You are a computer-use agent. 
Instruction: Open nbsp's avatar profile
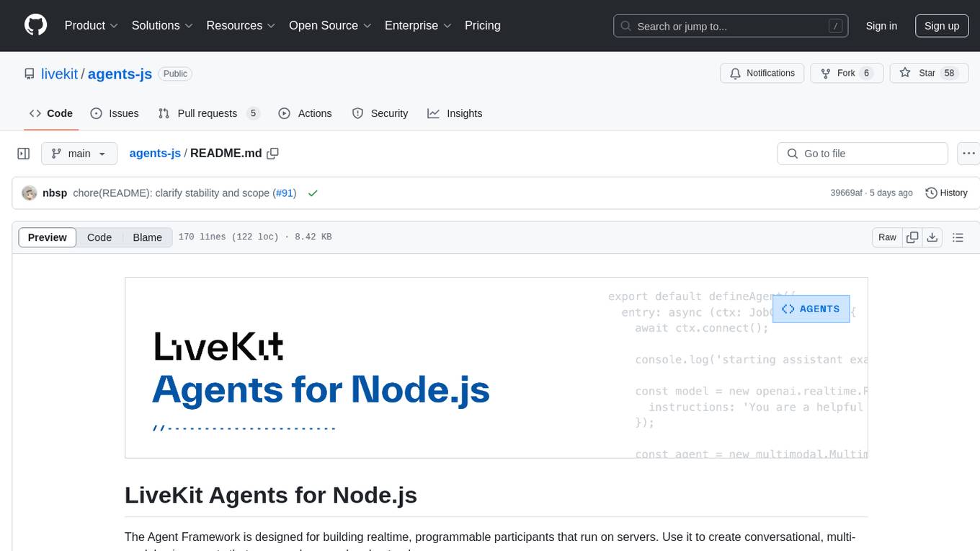click(30, 193)
